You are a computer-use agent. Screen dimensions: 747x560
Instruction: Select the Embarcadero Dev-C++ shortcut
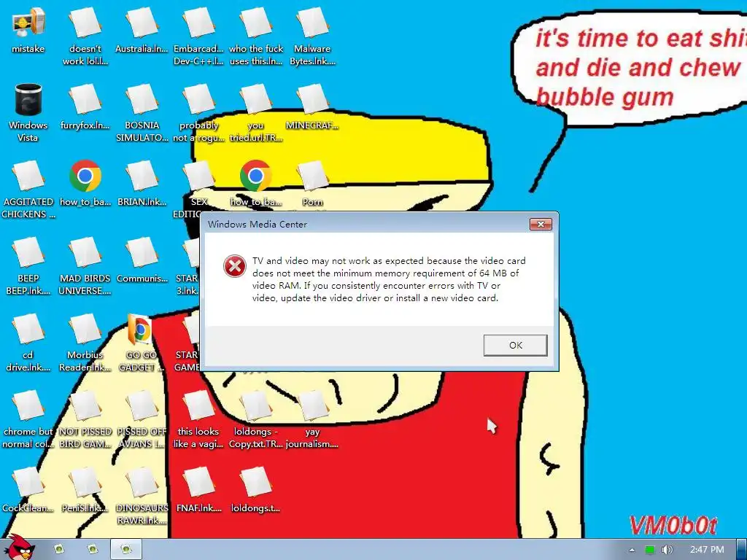198,36
